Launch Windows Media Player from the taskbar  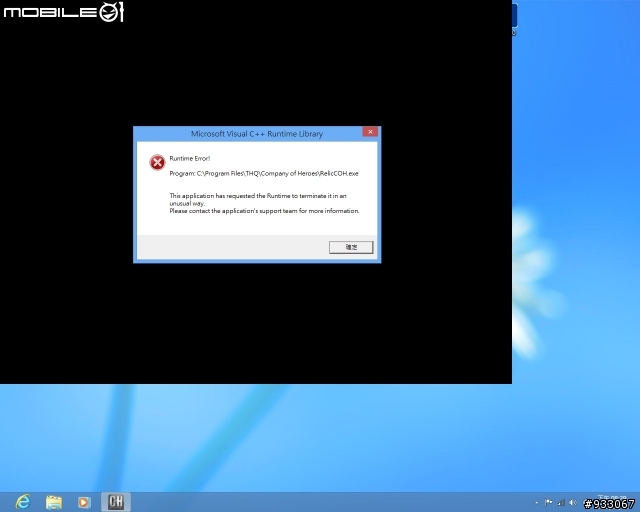point(84,502)
